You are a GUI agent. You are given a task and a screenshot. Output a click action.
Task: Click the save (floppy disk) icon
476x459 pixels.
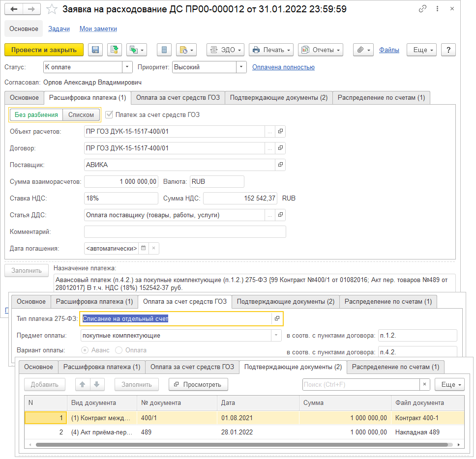[x=95, y=50]
